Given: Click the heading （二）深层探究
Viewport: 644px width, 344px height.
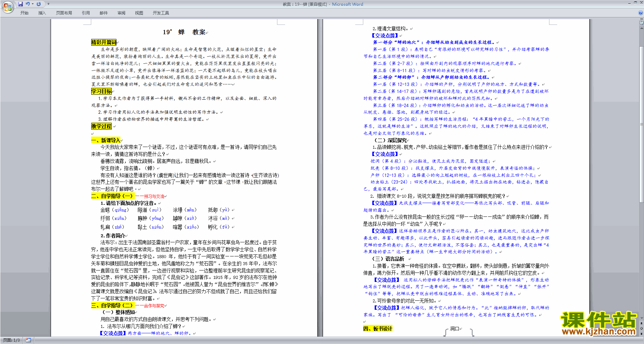Looking at the screenshot, I should pyautogui.click(x=390, y=140).
